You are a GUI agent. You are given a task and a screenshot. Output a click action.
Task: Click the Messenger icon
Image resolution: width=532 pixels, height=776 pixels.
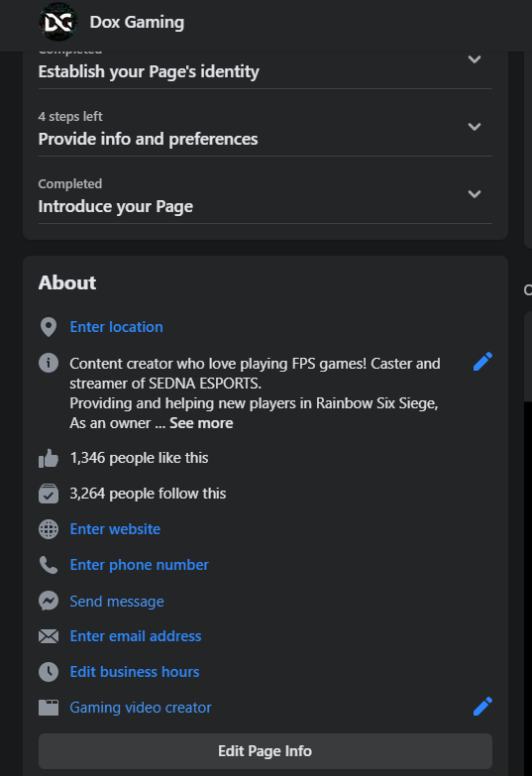pyautogui.click(x=49, y=601)
